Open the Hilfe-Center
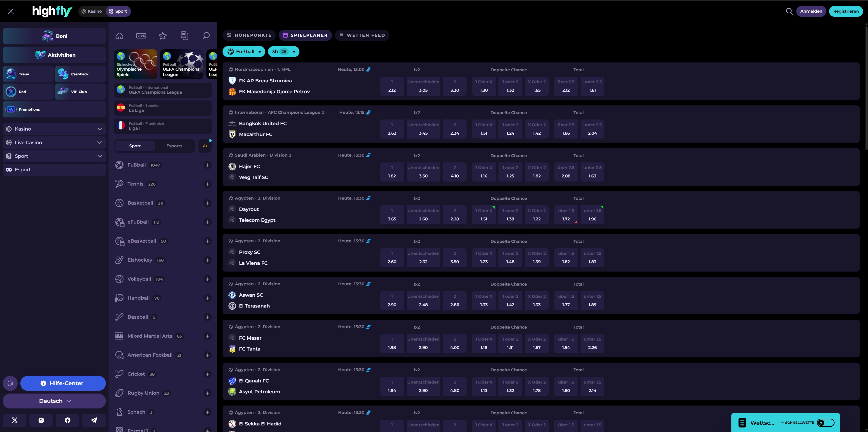868x432 pixels. (63, 383)
